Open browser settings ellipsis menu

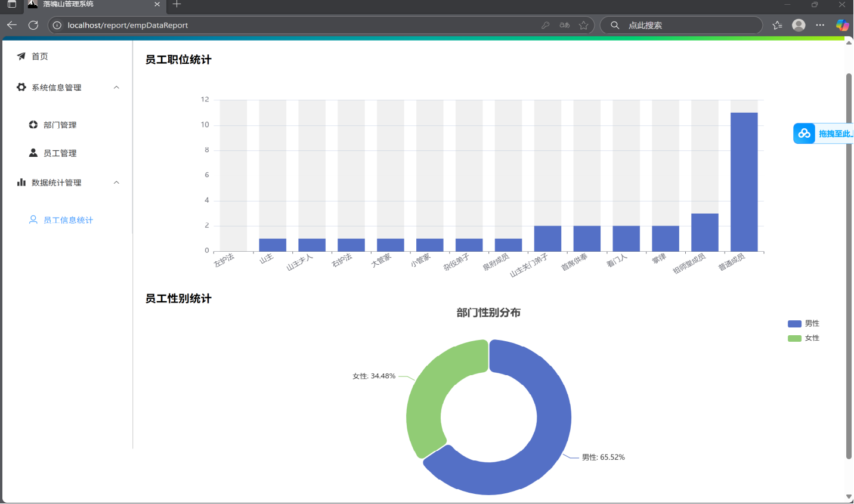tap(820, 25)
